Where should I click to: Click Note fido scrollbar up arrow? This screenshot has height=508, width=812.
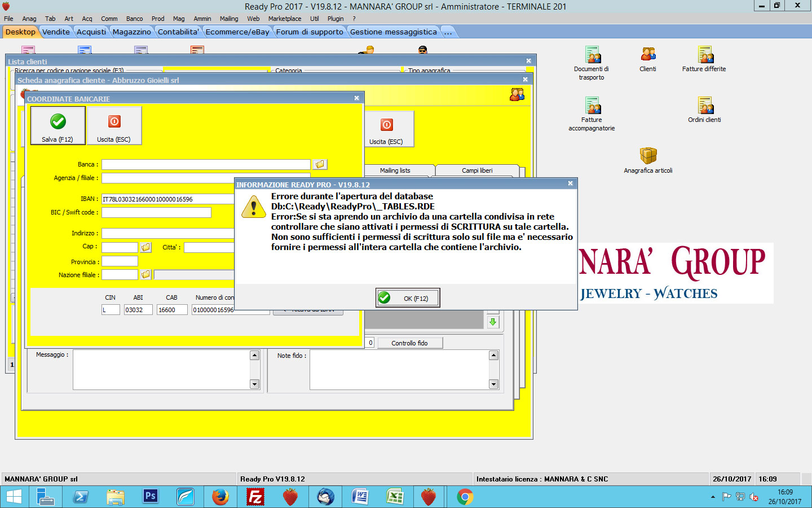coord(493,355)
